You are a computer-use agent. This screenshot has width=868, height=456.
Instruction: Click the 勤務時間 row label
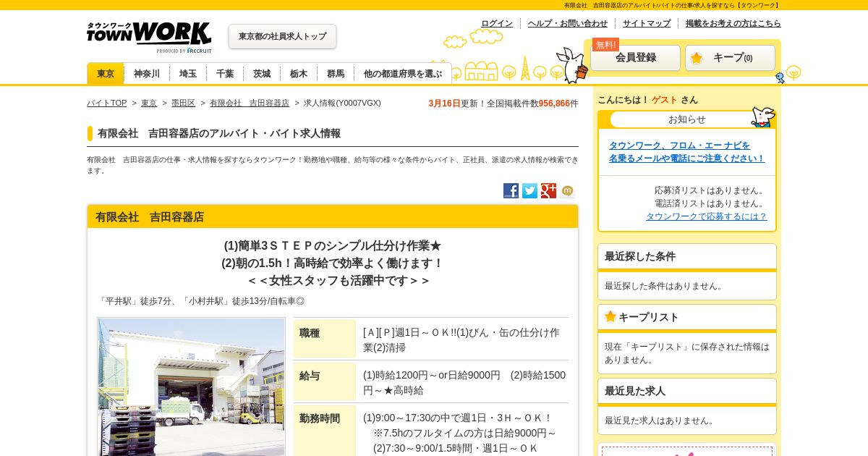point(325,431)
